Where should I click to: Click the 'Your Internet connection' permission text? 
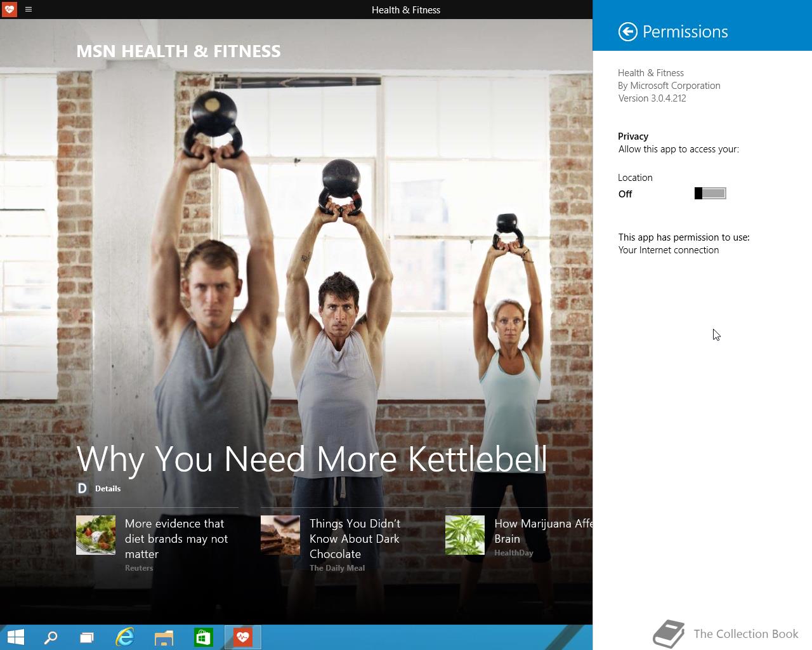669,250
